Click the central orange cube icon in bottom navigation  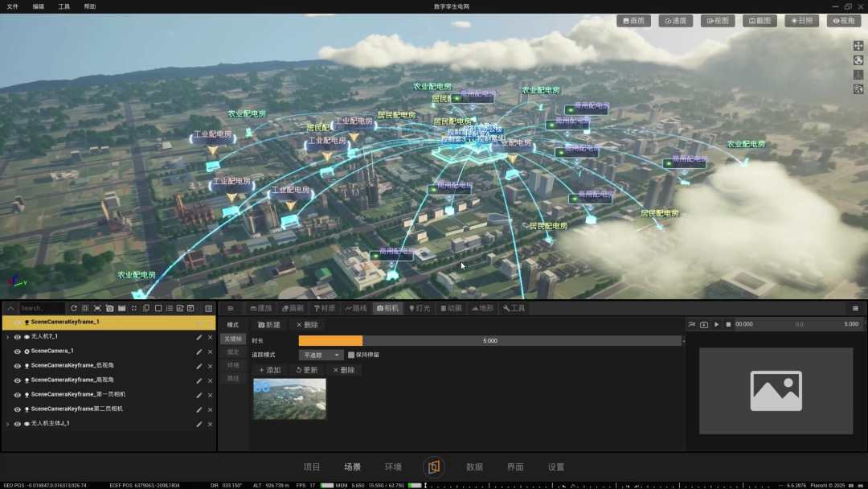pos(434,466)
